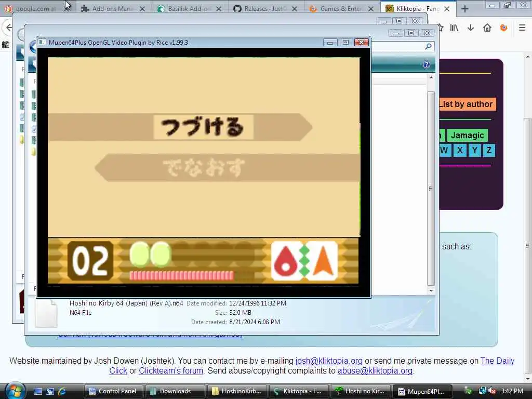Click Switch between windows quick launch icon
The height and width of the screenshot is (399, 532).
click(x=50, y=391)
